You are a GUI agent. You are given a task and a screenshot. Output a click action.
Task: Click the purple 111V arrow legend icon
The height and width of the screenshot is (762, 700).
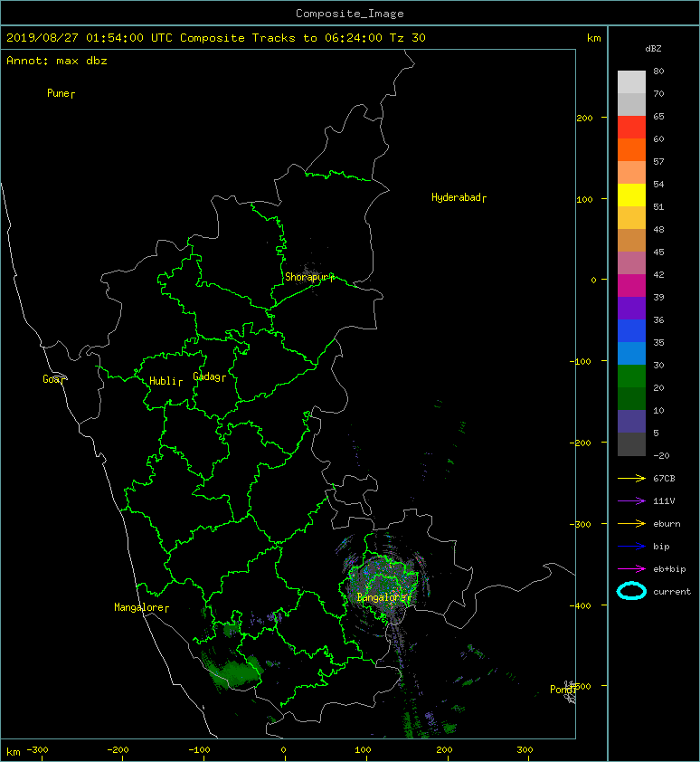point(631,500)
